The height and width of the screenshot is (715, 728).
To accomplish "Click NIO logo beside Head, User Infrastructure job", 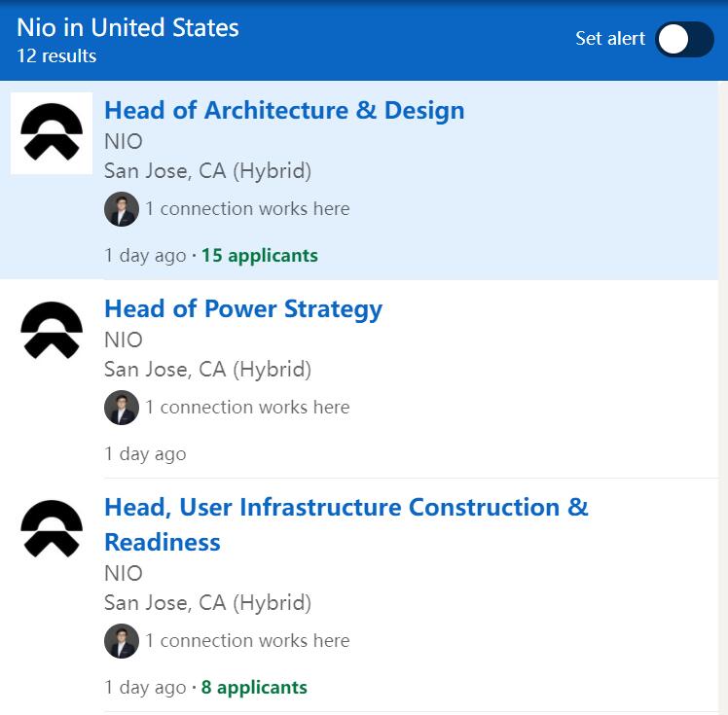I will [52, 529].
